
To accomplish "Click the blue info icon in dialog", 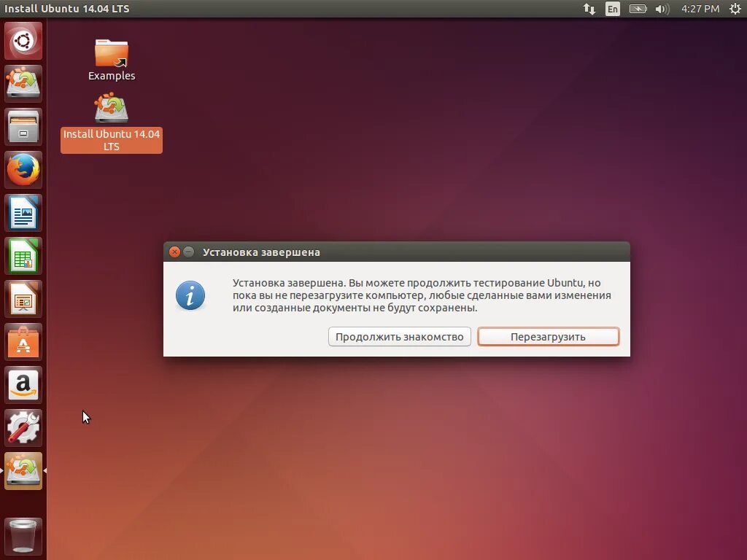I will [x=190, y=295].
